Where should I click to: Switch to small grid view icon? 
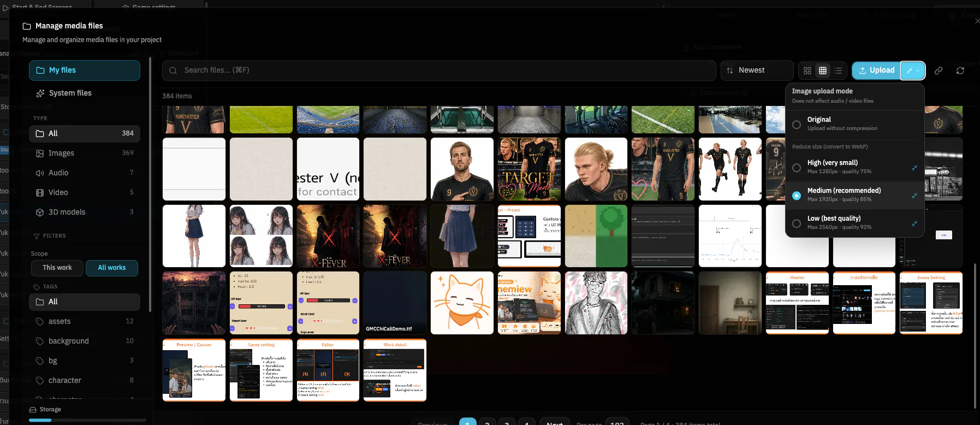(x=823, y=70)
